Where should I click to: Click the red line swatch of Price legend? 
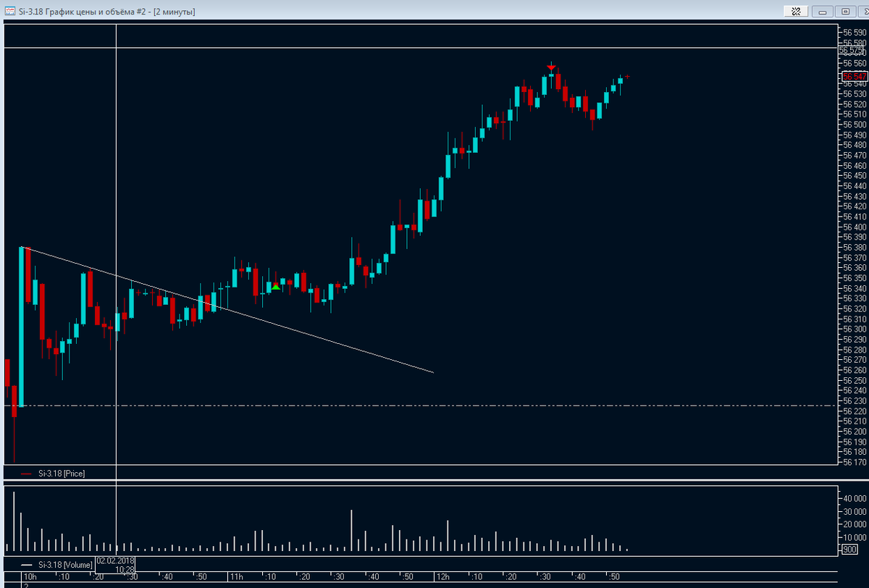pos(27,474)
